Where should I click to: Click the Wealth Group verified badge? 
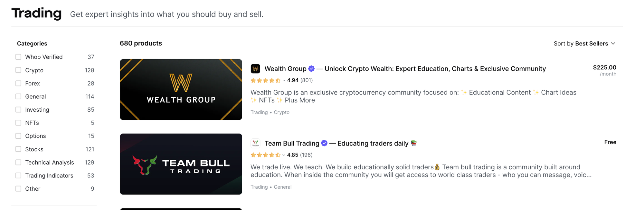click(x=311, y=68)
